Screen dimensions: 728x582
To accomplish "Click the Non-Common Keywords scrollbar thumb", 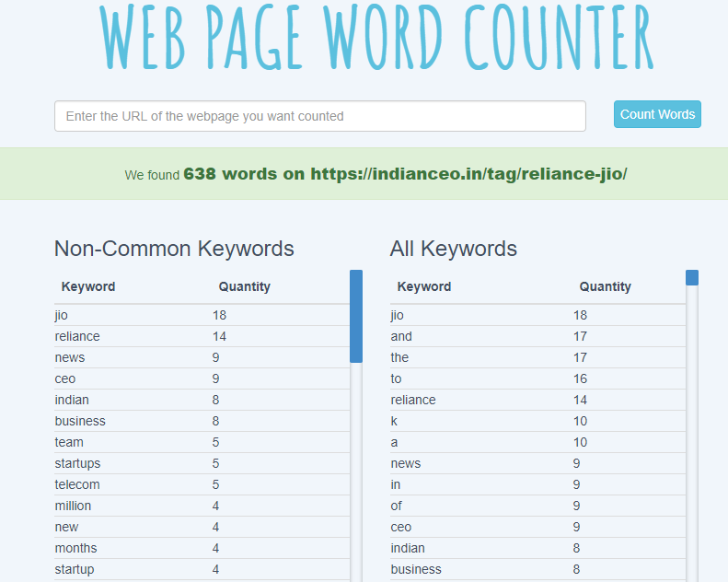I will [x=356, y=316].
